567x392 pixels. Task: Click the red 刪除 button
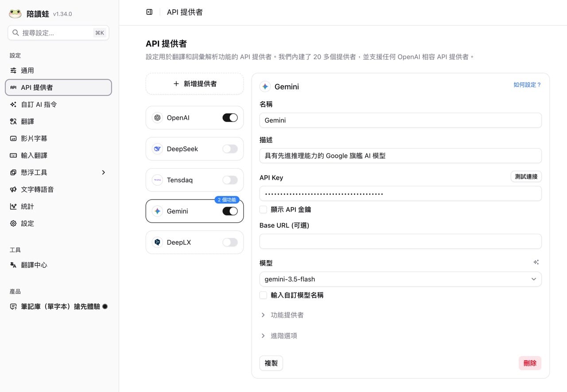[530, 363]
